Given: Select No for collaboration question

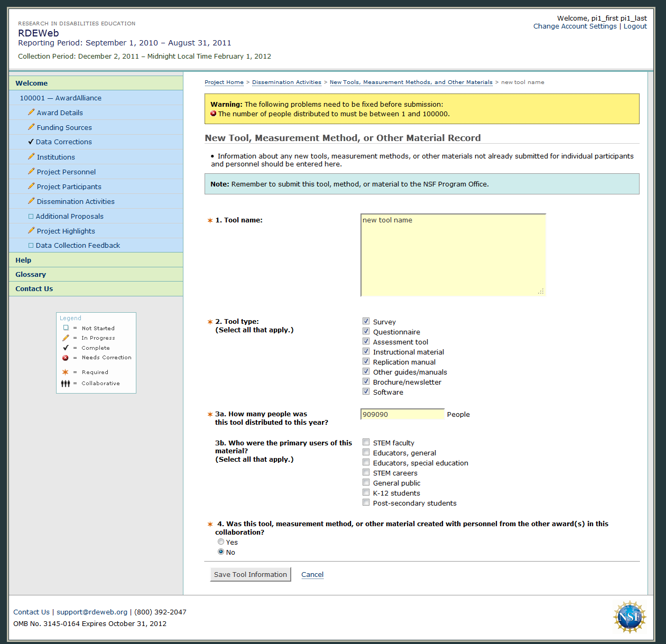Looking at the screenshot, I should pyautogui.click(x=221, y=552).
